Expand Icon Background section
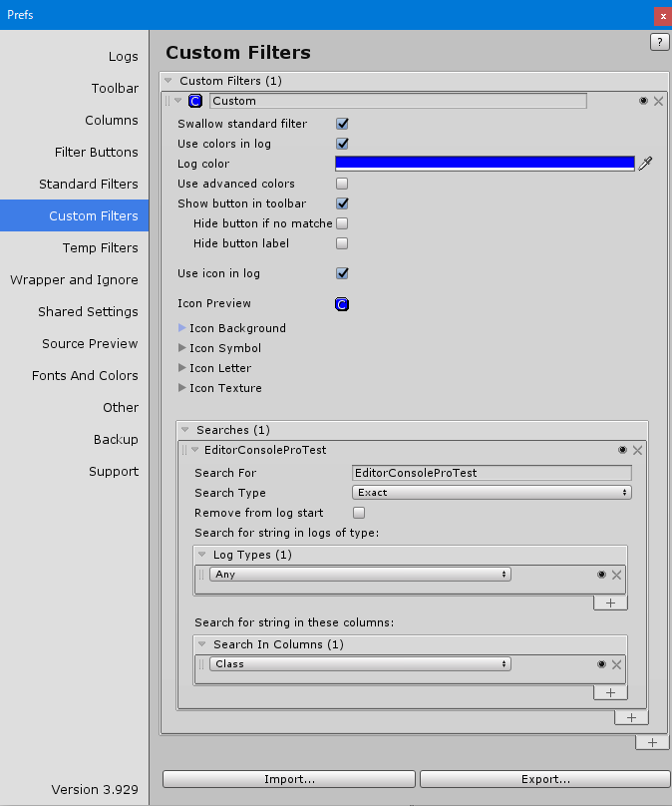The image size is (672, 806). coord(181,328)
